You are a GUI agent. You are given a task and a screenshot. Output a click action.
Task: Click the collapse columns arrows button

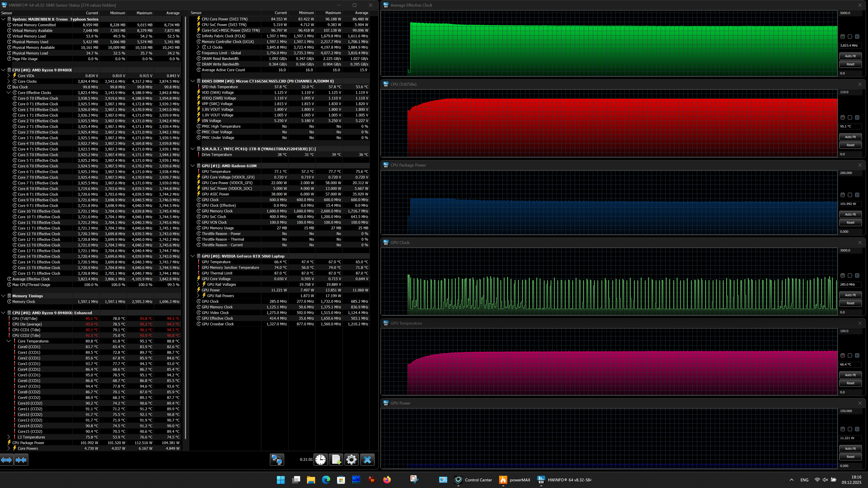pyautogui.click(x=21, y=460)
